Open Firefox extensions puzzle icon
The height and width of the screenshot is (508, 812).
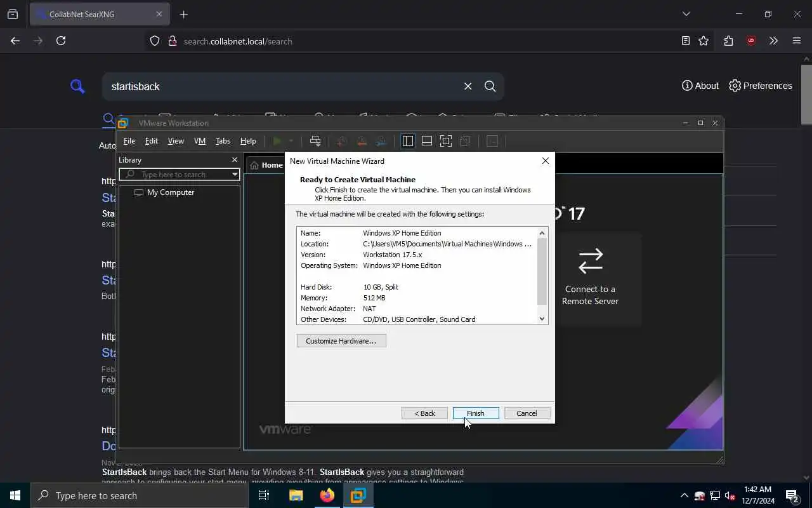click(x=728, y=41)
